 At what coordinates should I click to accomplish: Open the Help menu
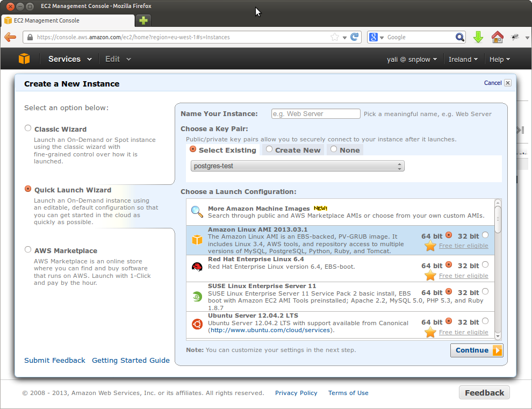pyautogui.click(x=499, y=60)
